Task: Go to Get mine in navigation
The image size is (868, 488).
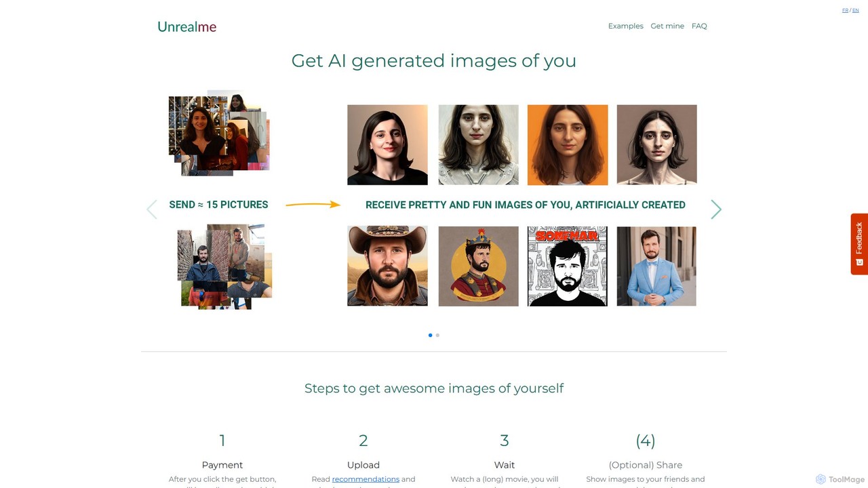Action: (x=667, y=26)
